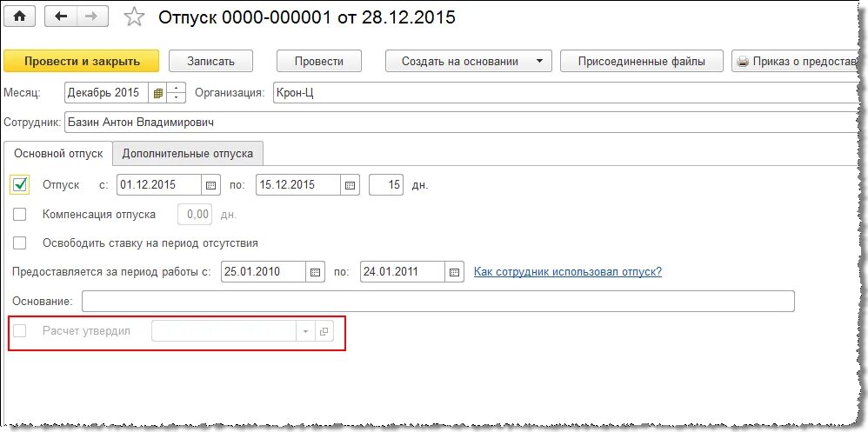This screenshot has height=432, width=868.
Task: Click work period end field 24.01.2011
Action: pos(403,272)
